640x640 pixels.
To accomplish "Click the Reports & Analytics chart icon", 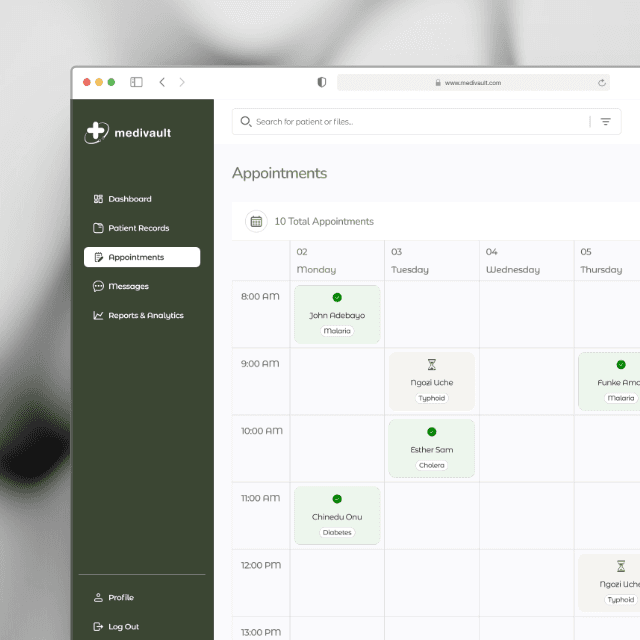I will pyautogui.click(x=98, y=315).
